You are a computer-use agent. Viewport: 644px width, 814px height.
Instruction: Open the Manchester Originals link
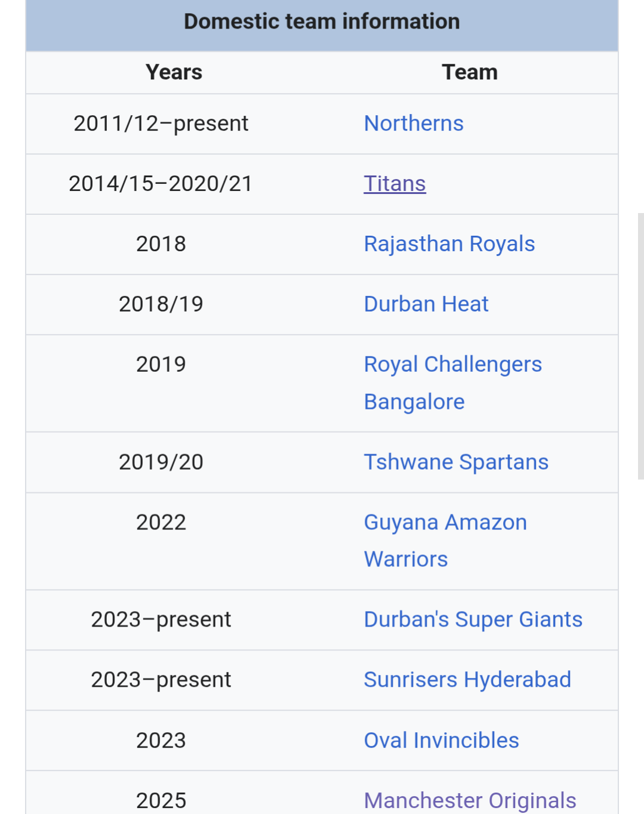470,801
